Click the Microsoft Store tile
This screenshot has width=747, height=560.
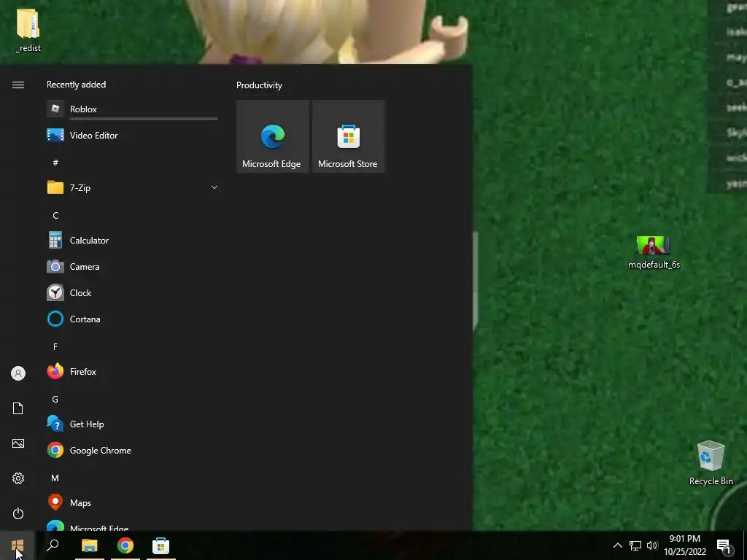click(349, 136)
